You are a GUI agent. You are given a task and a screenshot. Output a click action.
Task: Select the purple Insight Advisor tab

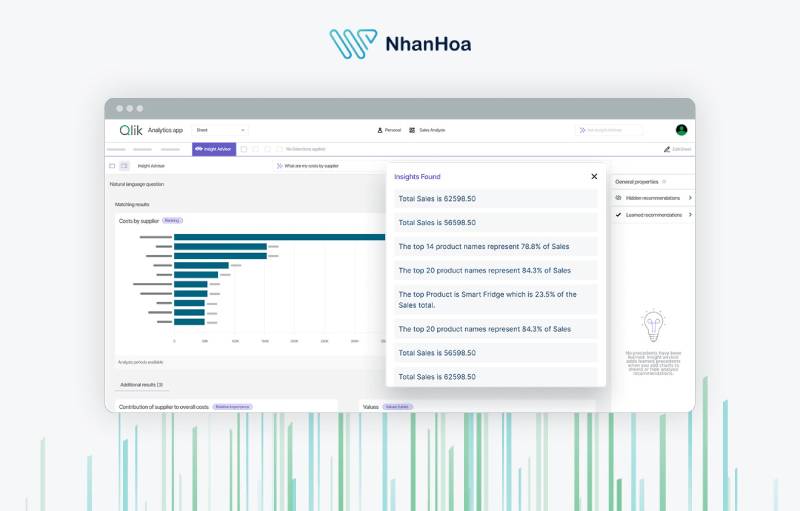click(x=214, y=149)
